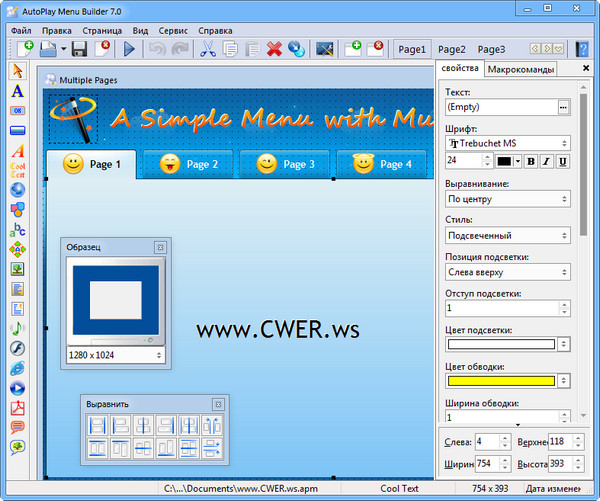Viewport: 600px width, 501px height.
Task: Select the music note sound tool
Action: pyautogui.click(x=18, y=328)
